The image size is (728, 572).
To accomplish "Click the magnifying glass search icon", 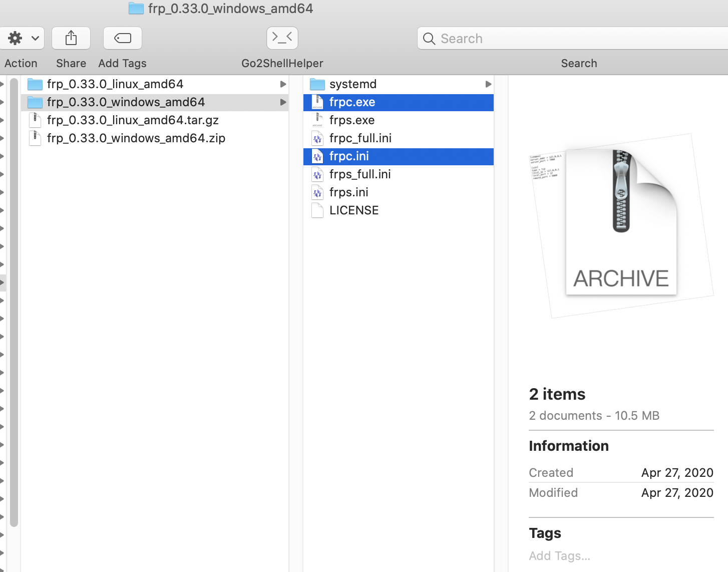I will click(x=429, y=39).
